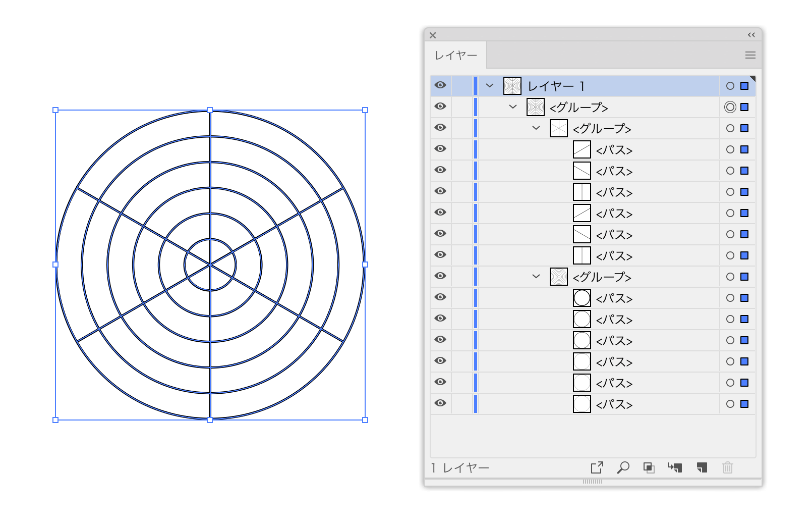This screenshot has width=812, height=525.
Task: Select the レイヤー 1 row name
Action: [x=556, y=86]
